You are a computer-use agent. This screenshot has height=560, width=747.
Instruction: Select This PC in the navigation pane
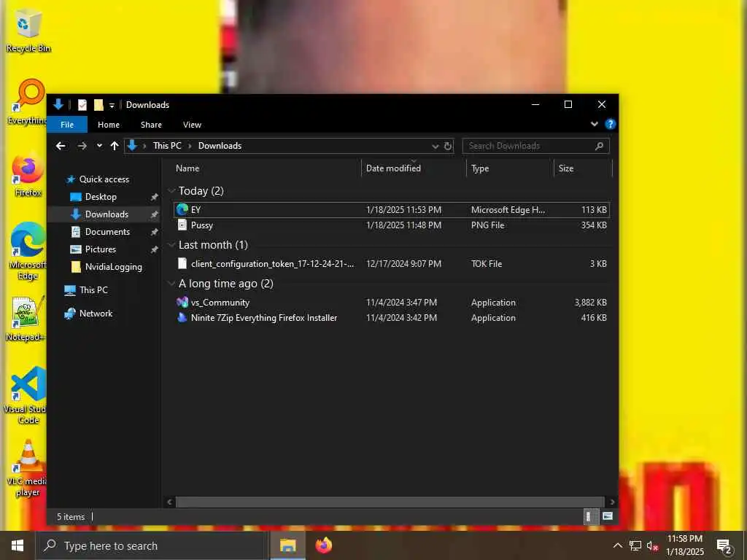93,290
